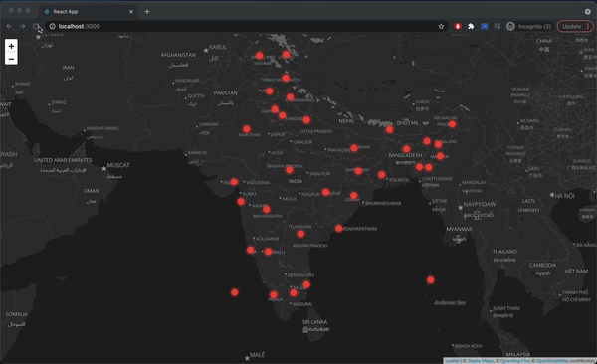Open the Incognito (2) profile button
Image resolution: width=597 pixels, height=364 pixels.
click(529, 26)
